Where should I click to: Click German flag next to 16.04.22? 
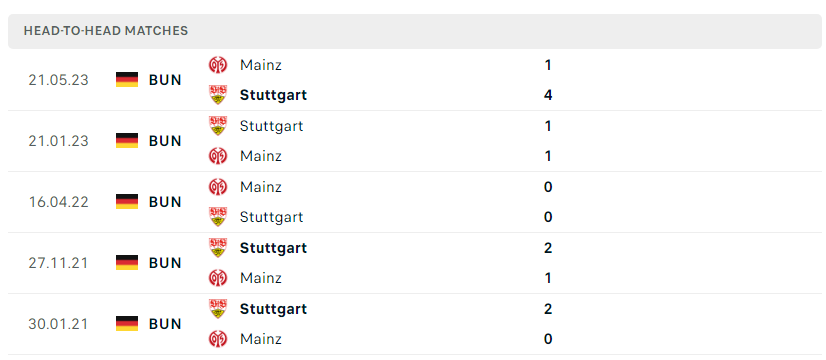pyautogui.click(x=127, y=202)
